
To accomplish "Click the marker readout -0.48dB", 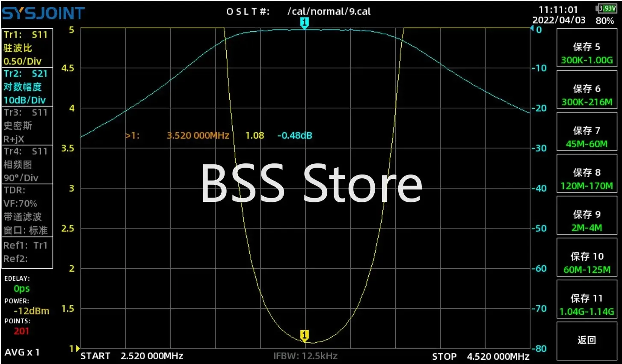I will tap(295, 136).
